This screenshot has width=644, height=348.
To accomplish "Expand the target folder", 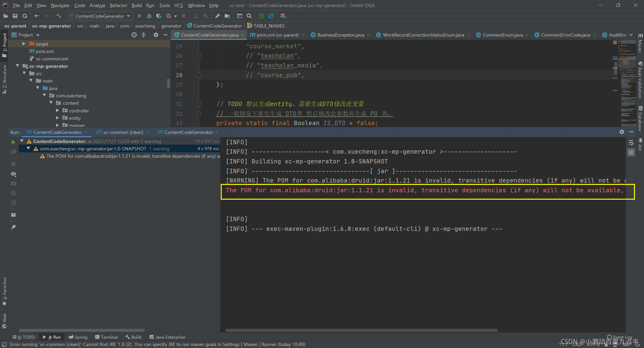I will pos(24,44).
